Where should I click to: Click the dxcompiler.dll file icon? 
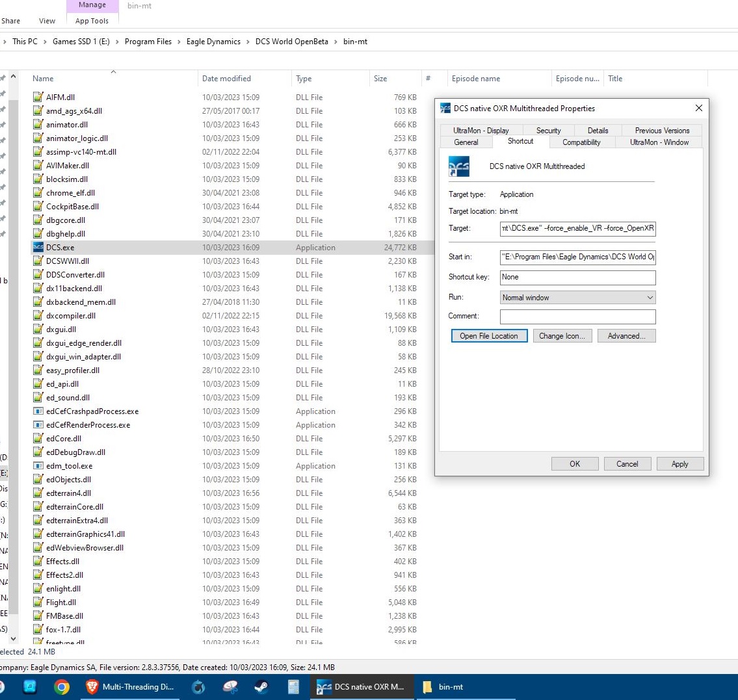click(38, 316)
